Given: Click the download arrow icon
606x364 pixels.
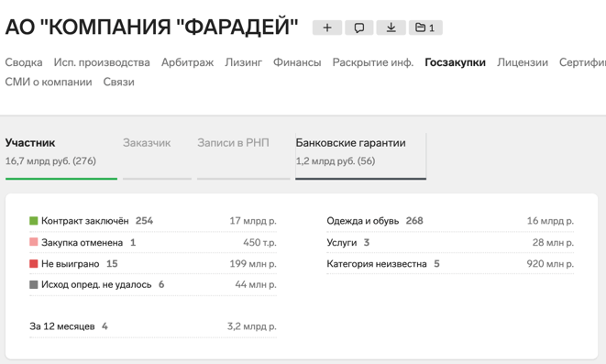Looking at the screenshot, I should (391, 28).
